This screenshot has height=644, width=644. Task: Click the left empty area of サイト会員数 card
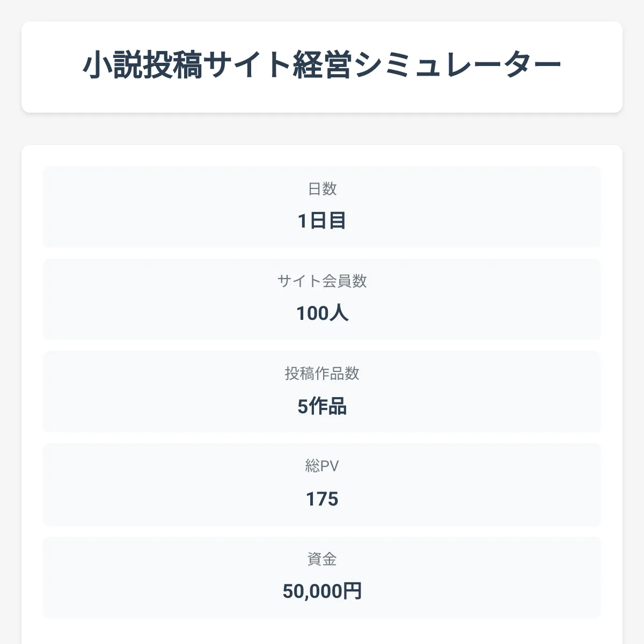point(134,299)
